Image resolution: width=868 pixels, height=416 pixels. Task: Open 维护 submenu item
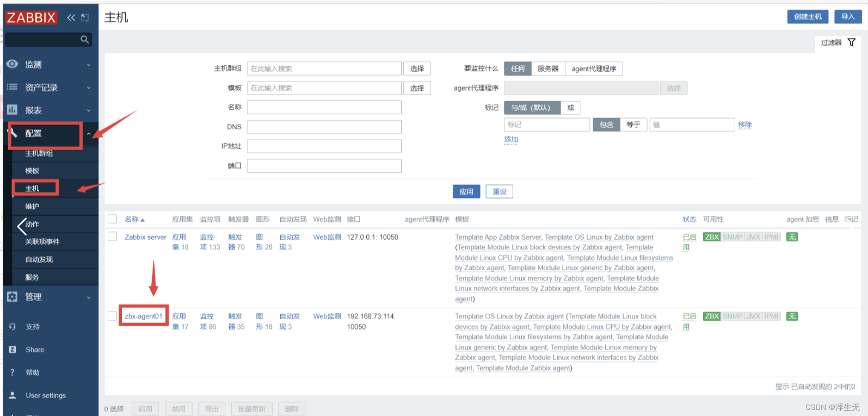32,206
